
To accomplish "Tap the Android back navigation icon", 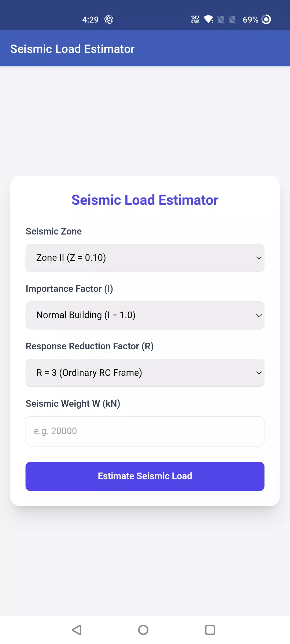I will (x=77, y=630).
